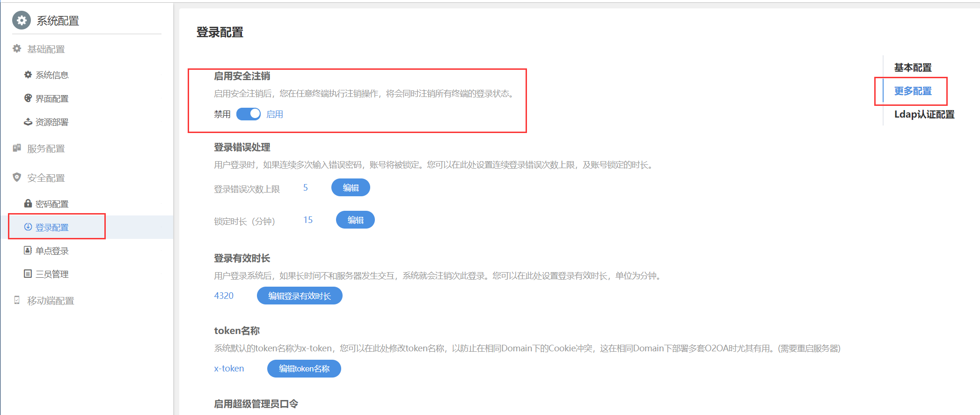Click the 编辑token名称 button

tap(304, 368)
